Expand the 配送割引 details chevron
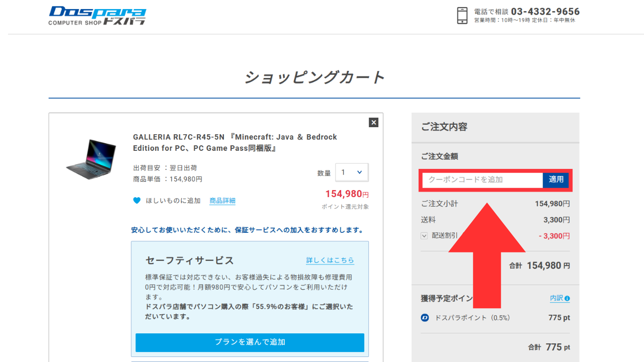 click(x=424, y=235)
